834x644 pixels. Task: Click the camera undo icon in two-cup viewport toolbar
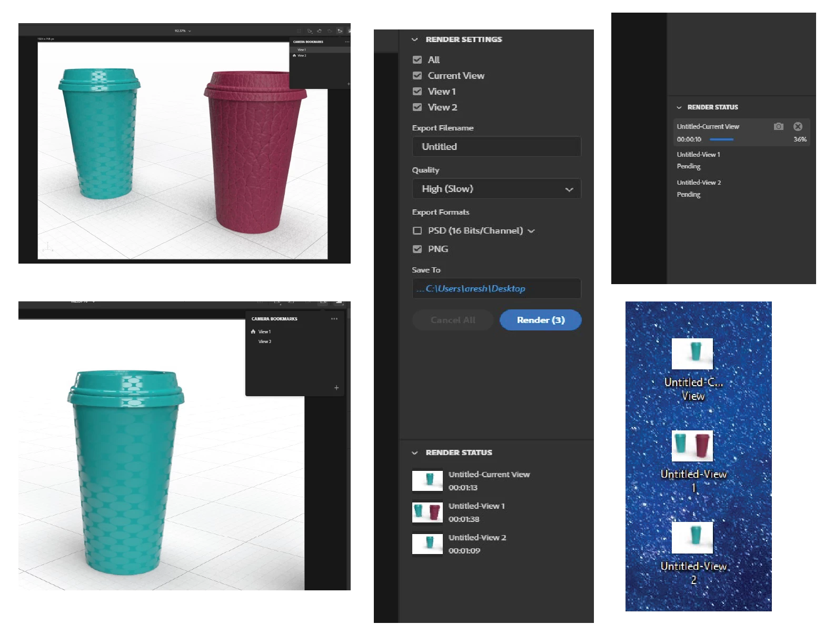coord(319,31)
